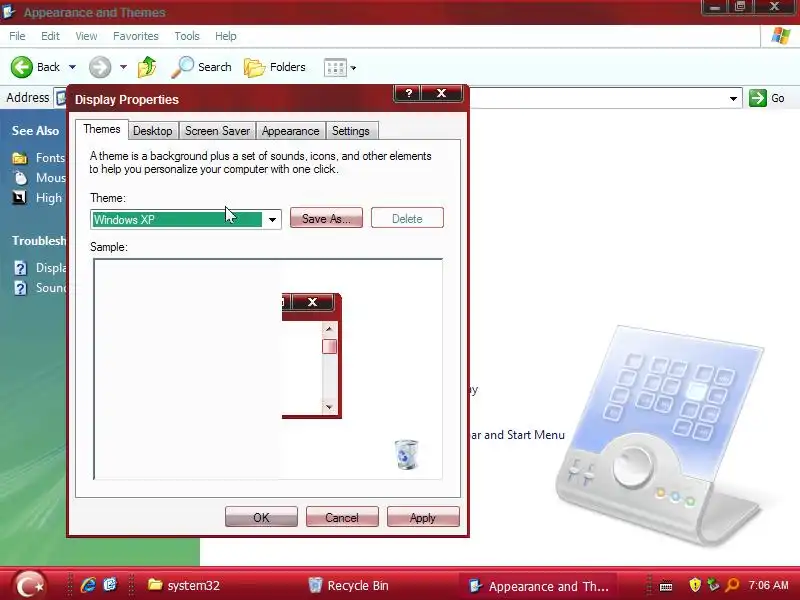Switch to the Themes tab
Screen dimensions: 800x600
[x=102, y=129]
